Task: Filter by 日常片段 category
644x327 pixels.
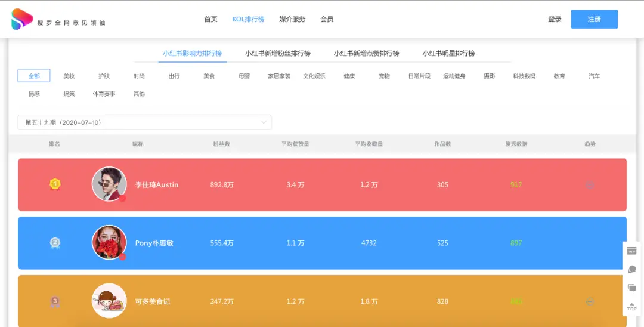Action: [419, 76]
